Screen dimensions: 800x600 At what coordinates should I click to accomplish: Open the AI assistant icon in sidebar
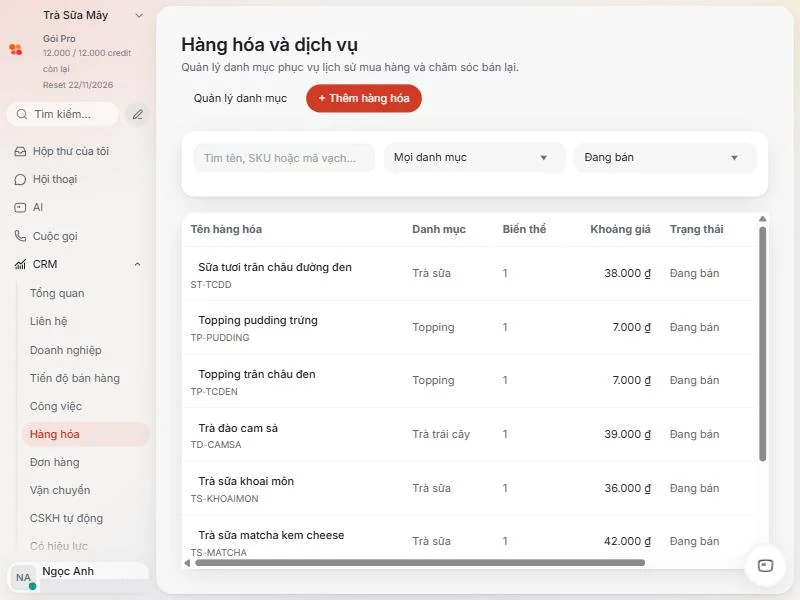click(x=20, y=208)
